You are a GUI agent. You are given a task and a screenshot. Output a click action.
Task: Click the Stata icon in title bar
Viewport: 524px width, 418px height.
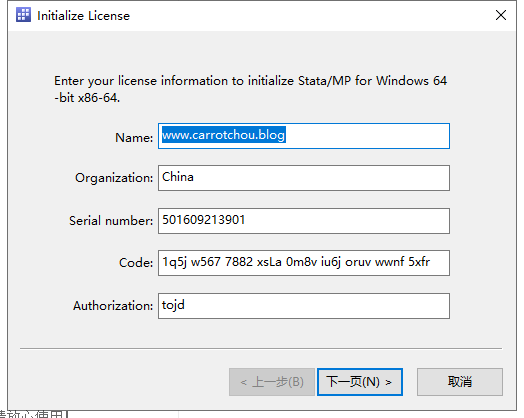(23, 15)
